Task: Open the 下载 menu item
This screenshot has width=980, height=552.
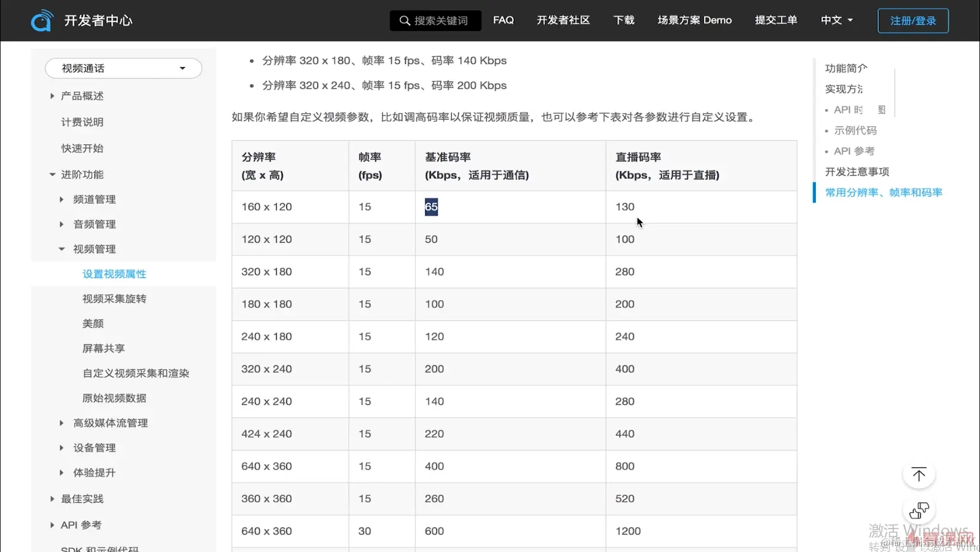Action: [623, 20]
